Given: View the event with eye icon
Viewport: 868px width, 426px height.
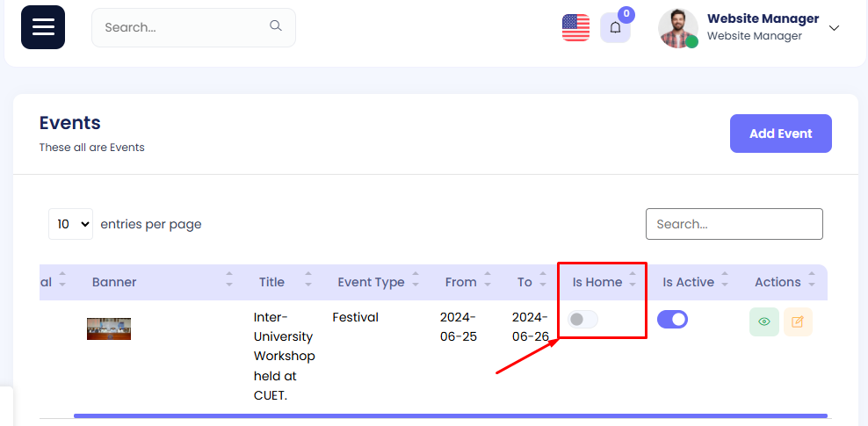Looking at the screenshot, I should click(763, 321).
